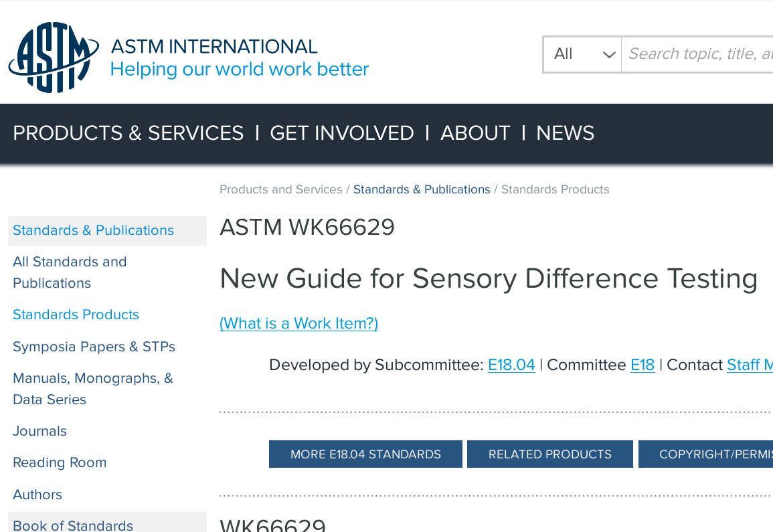Click What is a Work Item link
This screenshot has height=532, width=773.
point(298,323)
